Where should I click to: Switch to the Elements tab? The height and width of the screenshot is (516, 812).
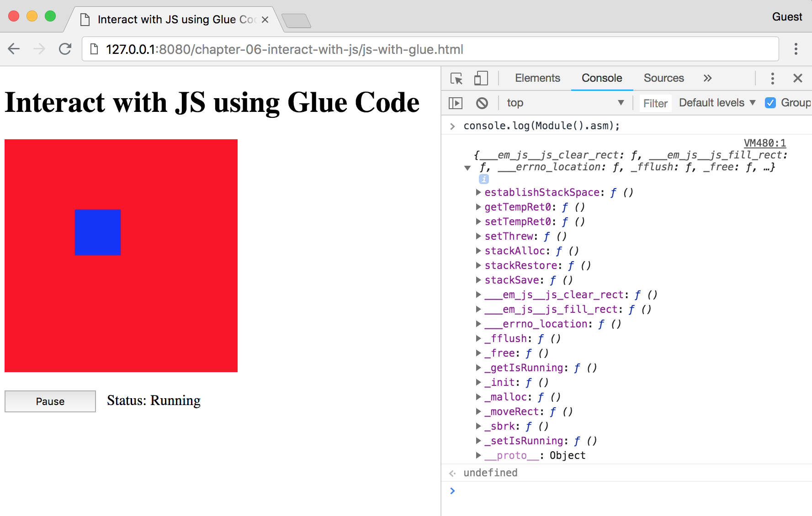(537, 79)
